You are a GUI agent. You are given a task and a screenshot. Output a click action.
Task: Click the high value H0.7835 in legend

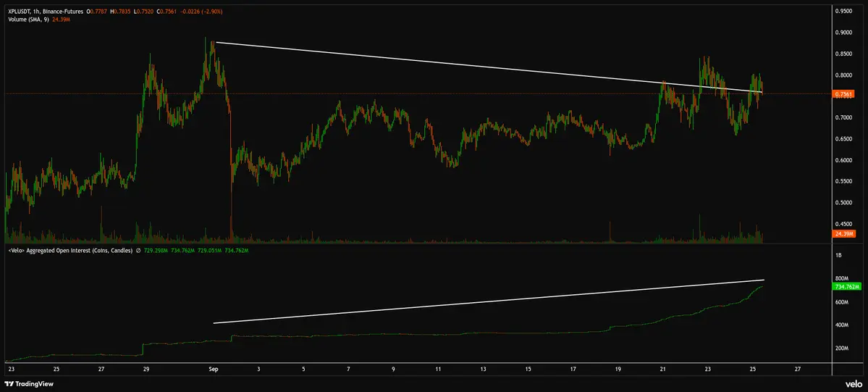(120, 12)
